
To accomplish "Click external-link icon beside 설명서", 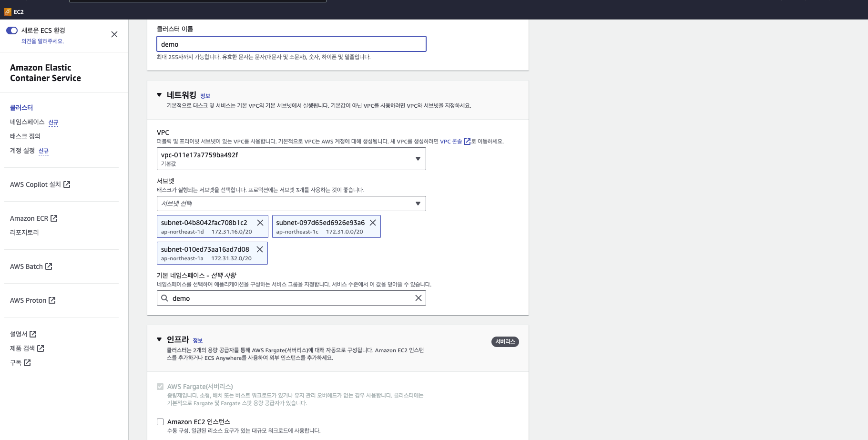I will pyautogui.click(x=33, y=334).
